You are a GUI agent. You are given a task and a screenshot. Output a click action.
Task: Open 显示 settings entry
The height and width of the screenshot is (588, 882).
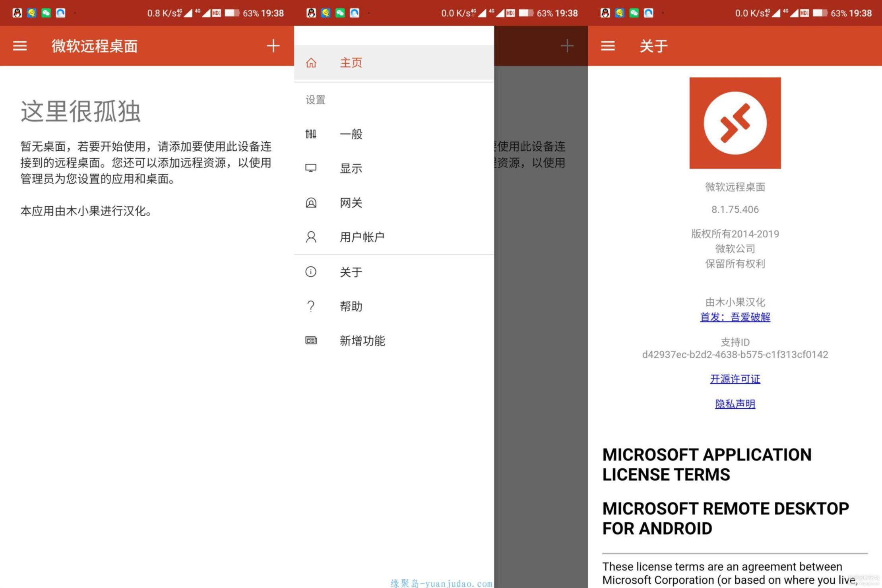tap(394, 168)
